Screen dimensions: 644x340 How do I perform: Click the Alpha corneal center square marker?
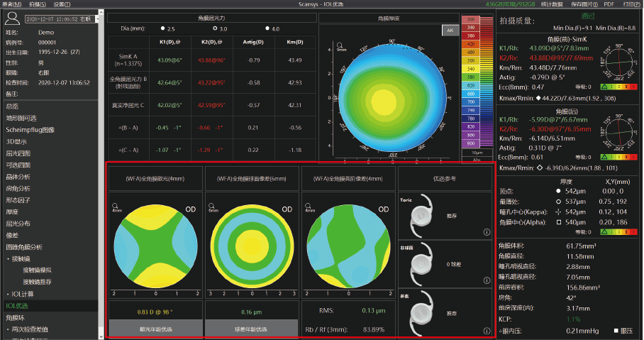tap(559, 222)
